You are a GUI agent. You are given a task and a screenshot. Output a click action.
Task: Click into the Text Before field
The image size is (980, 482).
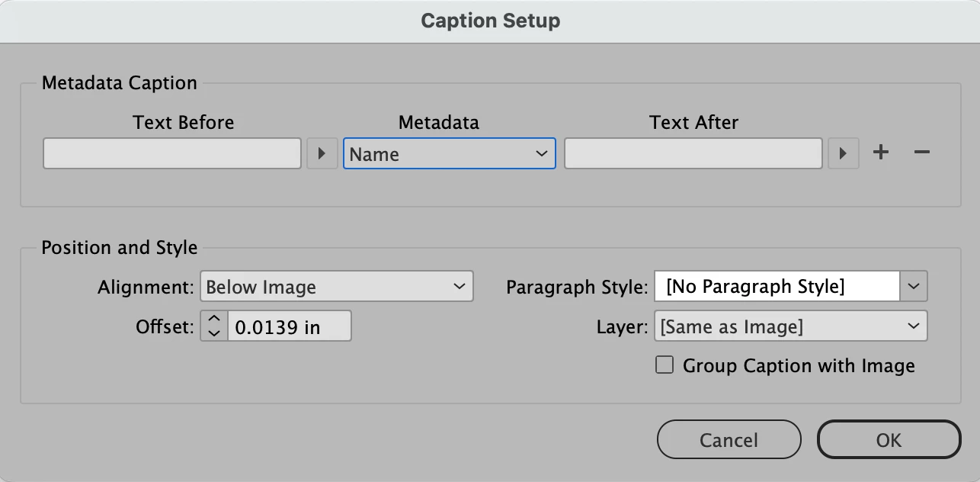pyautogui.click(x=172, y=153)
